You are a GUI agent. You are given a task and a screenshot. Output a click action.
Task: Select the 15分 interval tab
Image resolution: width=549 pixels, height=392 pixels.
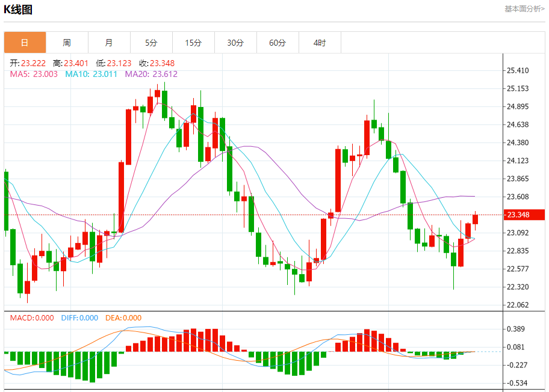point(193,43)
